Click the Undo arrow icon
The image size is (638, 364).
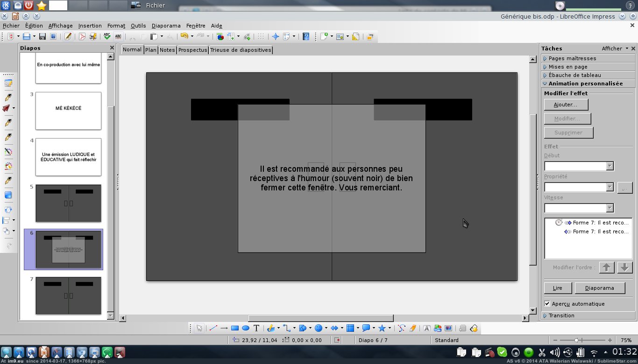pyautogui.click(x=184, y=36)
